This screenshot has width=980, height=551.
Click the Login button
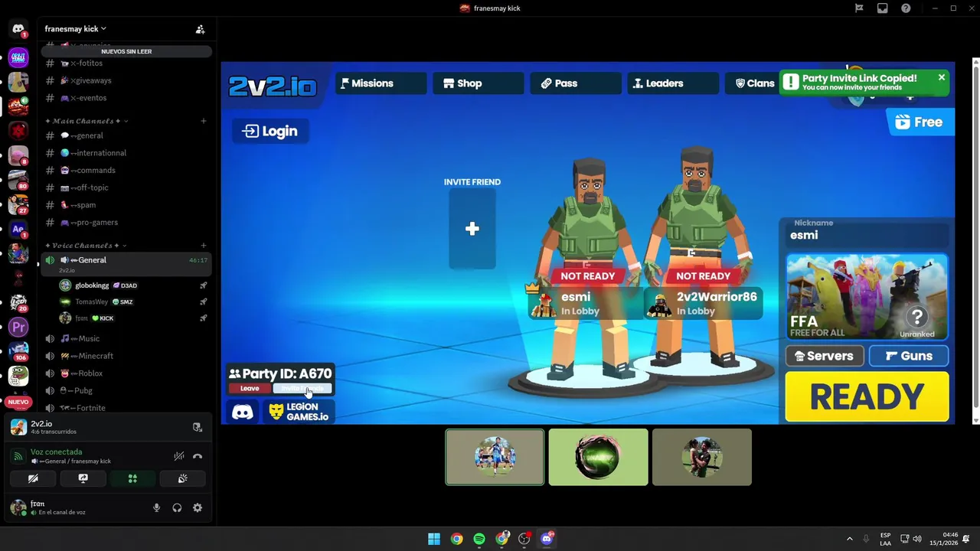coord(270,131)
